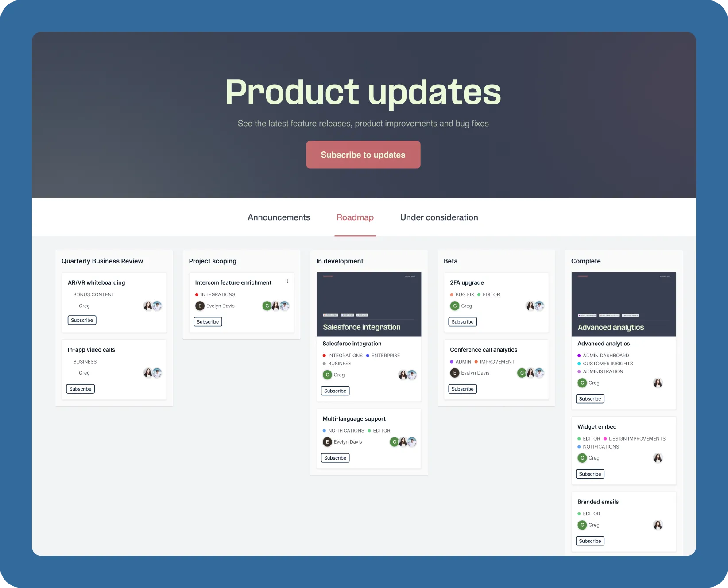Click the subscriber avatars on AR/VR whiteboarding

(153, 306)
